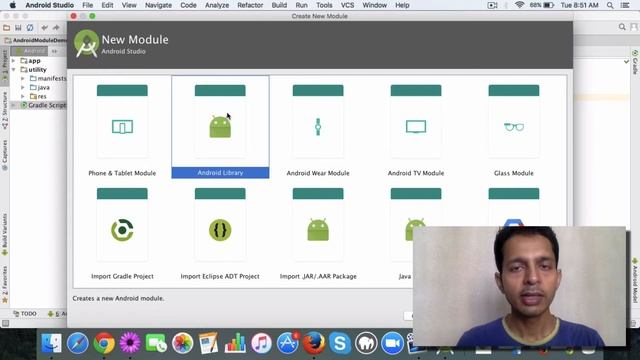The width and height of the screenshot is (640, 360).
Task: Open the TODO tool window tab
Action: point(25,313)
